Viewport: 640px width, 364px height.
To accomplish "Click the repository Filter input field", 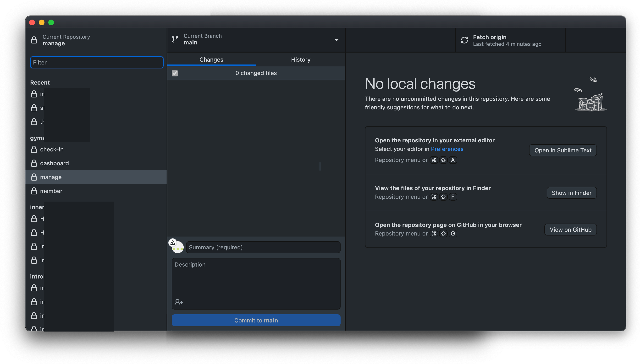I will (x=96, y=62).
